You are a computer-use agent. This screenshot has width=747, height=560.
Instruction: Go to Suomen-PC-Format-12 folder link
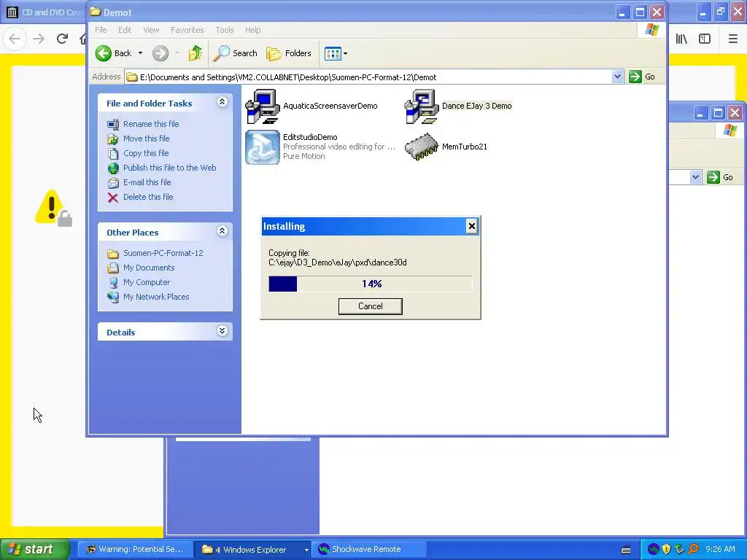point(163,253)
